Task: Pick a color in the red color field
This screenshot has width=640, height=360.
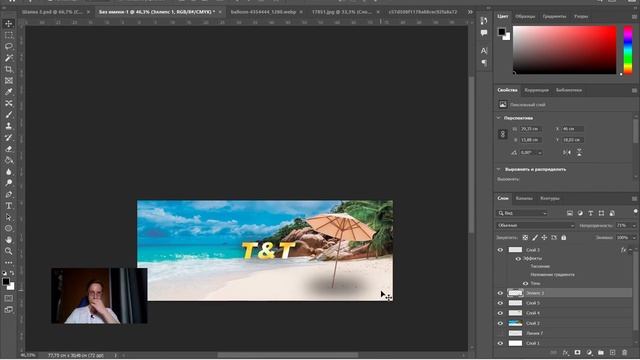Action: (x=564, y=50)
